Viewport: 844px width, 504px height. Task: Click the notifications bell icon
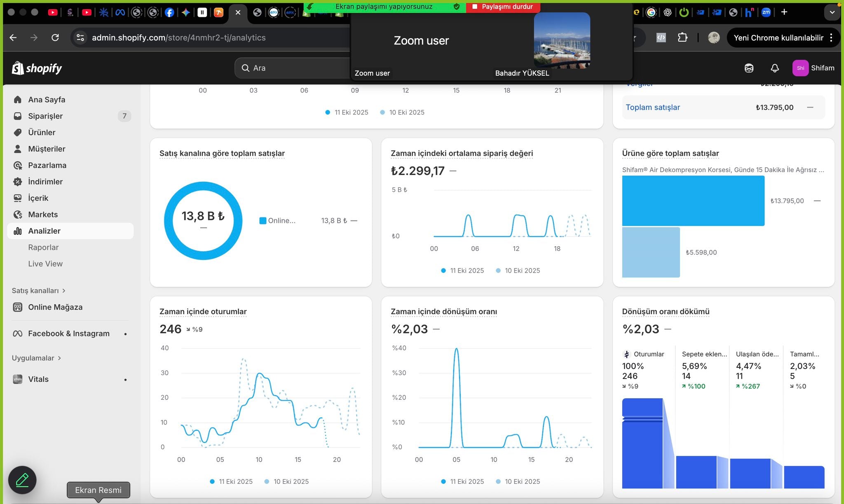(x=775, y=68)
